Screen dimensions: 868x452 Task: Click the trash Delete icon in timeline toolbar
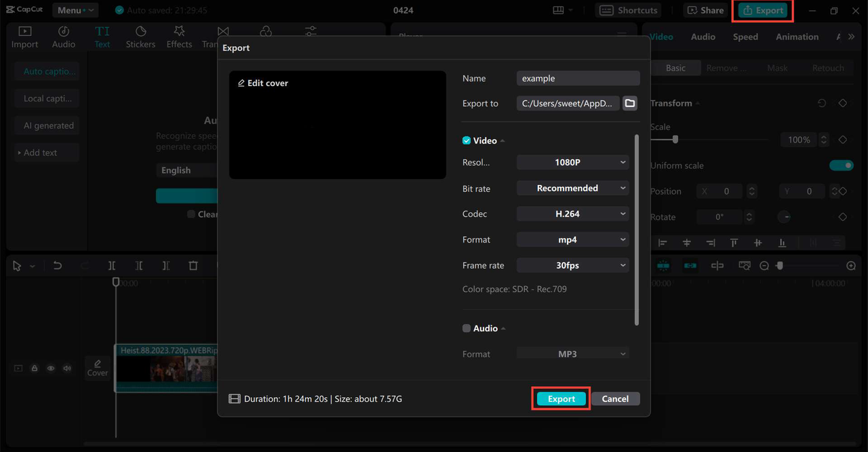point(193,266)
